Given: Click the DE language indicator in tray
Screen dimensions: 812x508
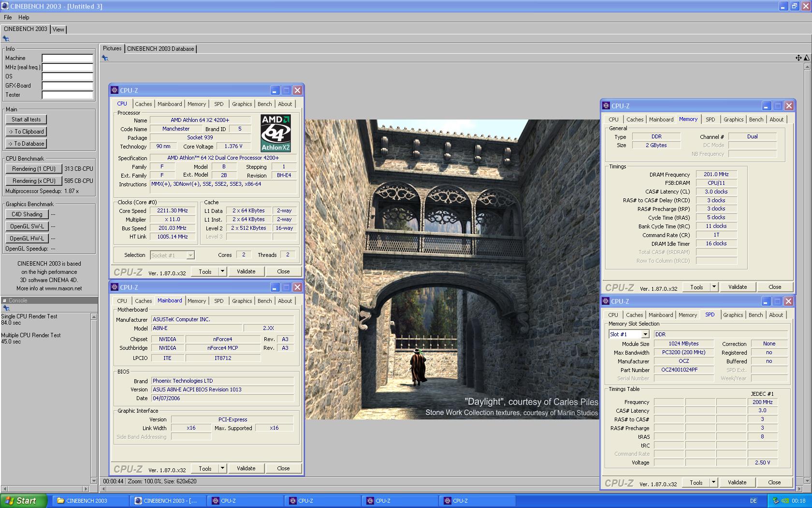Looking at the screenshot, I should coord(754,501).
